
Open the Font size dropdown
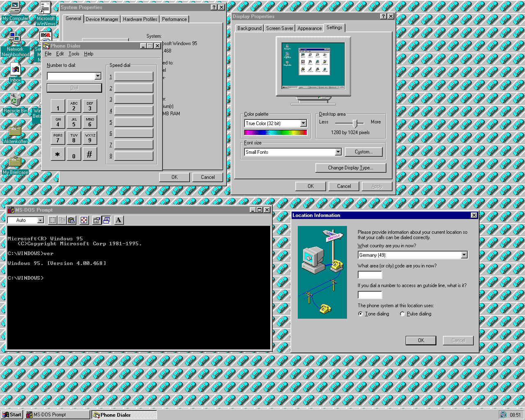338,152
